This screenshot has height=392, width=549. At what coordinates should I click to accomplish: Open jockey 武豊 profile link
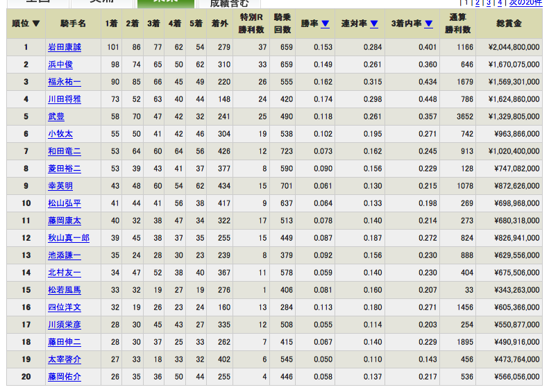56,117
